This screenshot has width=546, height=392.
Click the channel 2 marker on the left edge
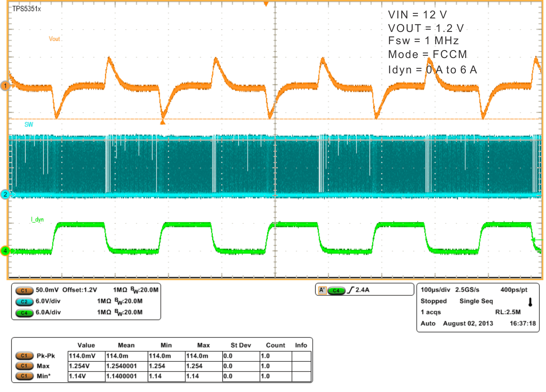tap(5, 194)
